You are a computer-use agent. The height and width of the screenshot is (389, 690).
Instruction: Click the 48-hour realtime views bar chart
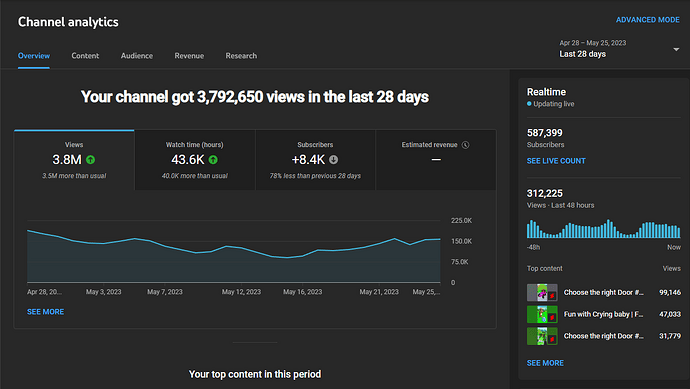coord(603,229)
